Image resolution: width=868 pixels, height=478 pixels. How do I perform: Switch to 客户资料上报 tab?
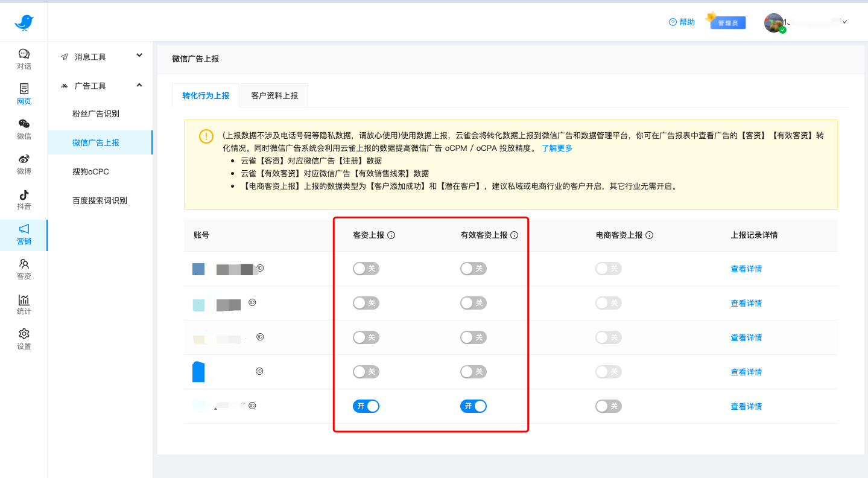[x=274, y=95]
